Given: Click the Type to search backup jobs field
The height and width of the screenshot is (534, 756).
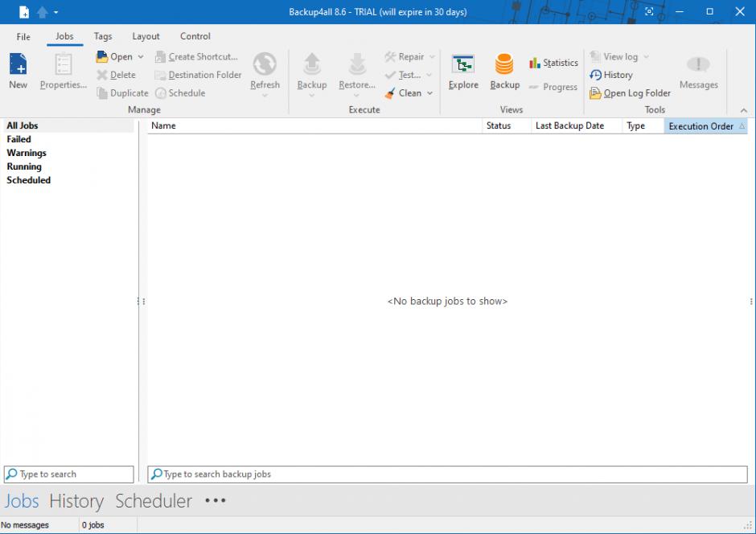Looking at the screenshot, I should tap(447, 474).
